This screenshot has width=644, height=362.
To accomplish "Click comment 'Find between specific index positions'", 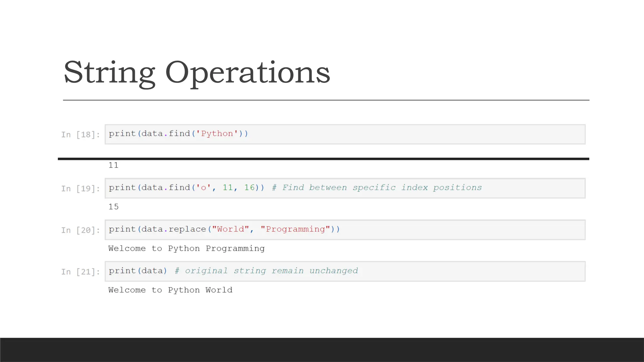I will [377, 188].
